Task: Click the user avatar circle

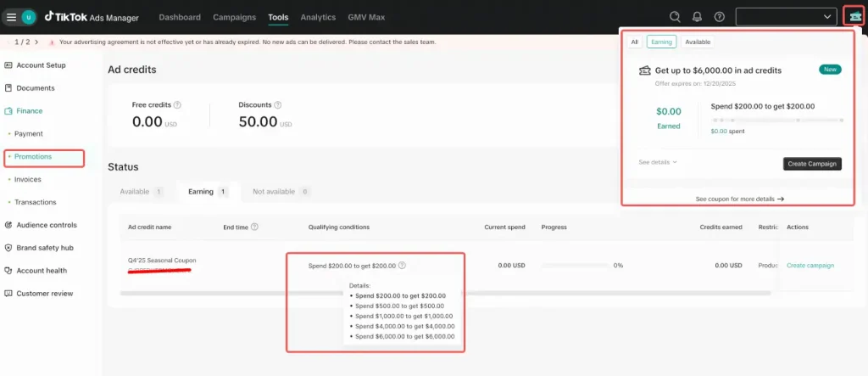Action: (28, 17)
